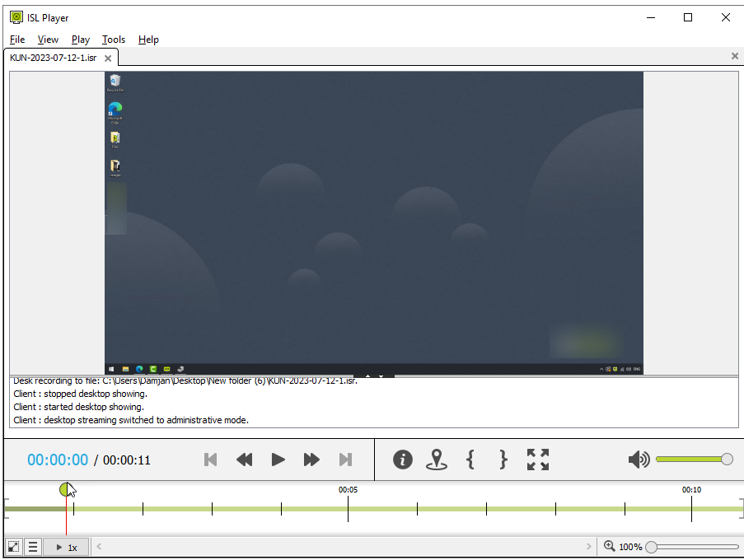The image size is (744, 560).
Task: Click the zoom magnifier icon beside 100%
Action: click(609, 546)
